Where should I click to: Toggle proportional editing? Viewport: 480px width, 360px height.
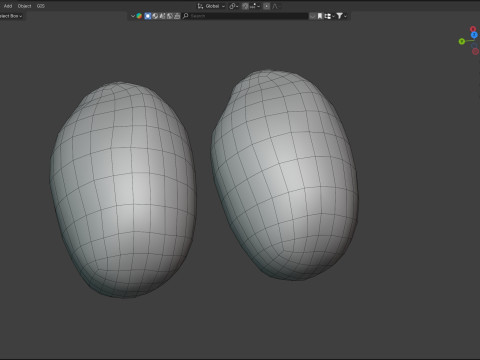pyautogui.click(x=266, y=6)
